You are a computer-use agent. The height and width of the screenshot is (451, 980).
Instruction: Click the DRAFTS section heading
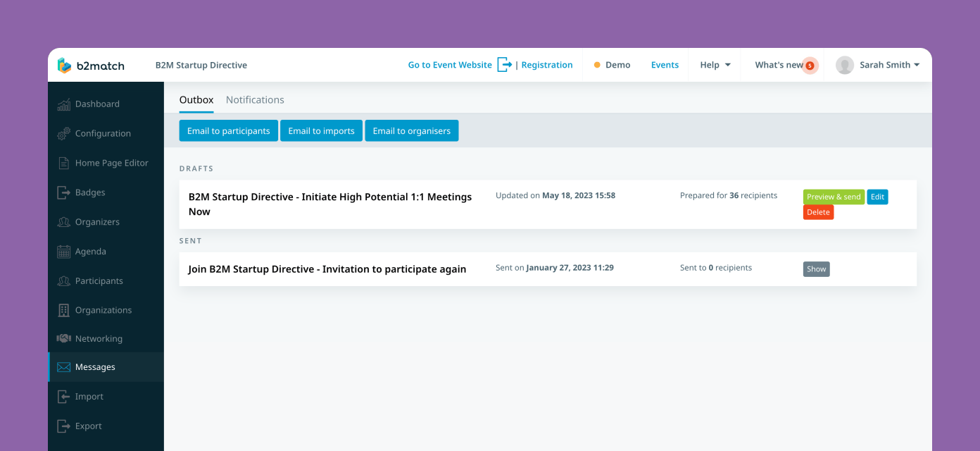click(196, 169)
